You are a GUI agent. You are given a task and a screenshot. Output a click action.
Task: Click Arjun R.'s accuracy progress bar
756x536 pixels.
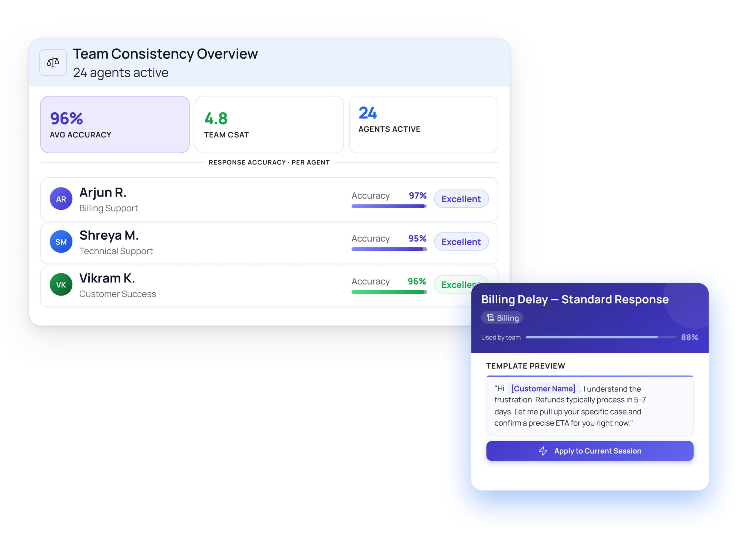tap(389, 206)
